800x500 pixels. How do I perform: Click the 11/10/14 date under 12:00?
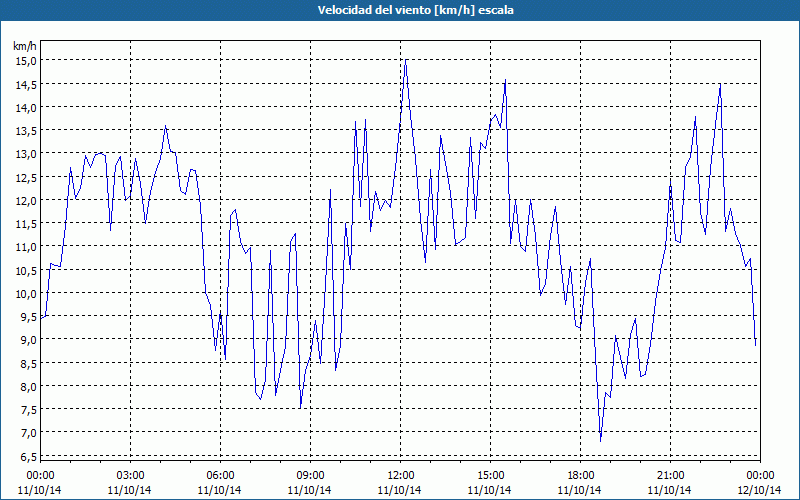(x=399, y=490)
